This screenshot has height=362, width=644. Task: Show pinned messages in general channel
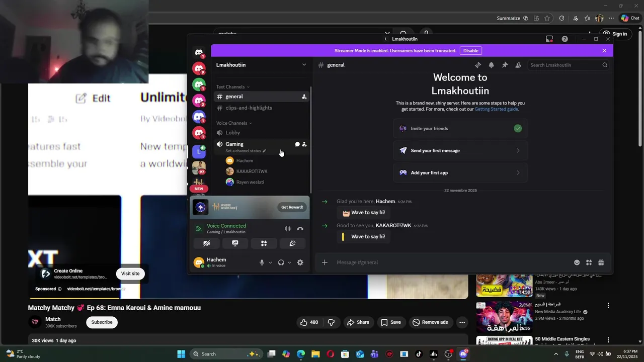pos(505,65)
